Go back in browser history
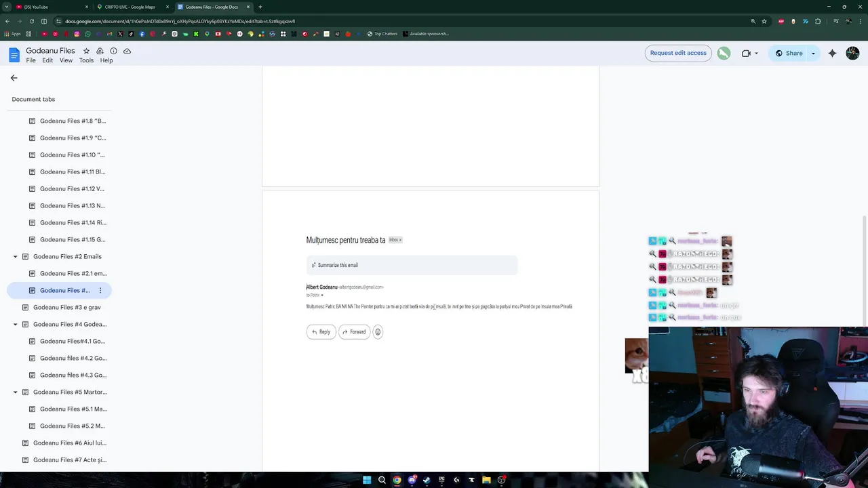The width and height of the screenshot is (868, 488). (7, 21)
